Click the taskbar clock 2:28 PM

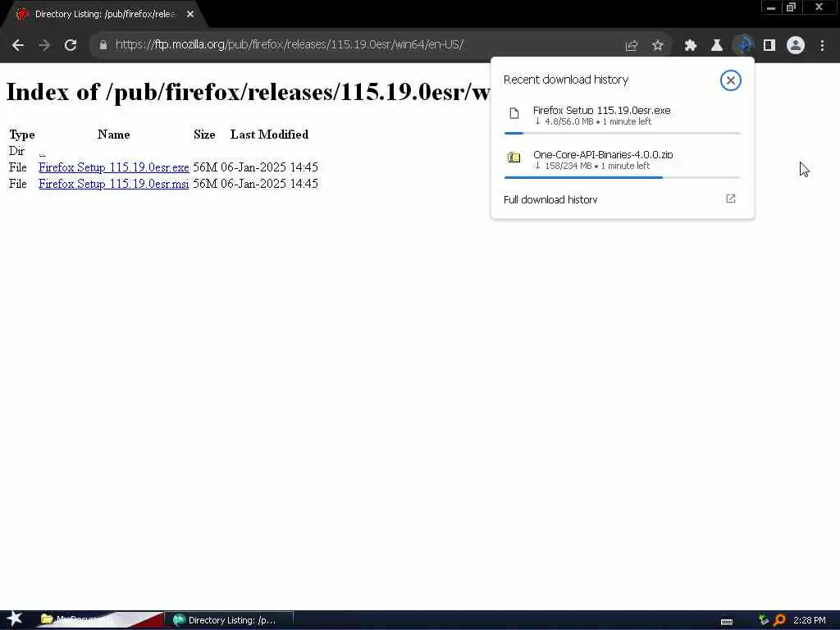(x=810, y=620)
